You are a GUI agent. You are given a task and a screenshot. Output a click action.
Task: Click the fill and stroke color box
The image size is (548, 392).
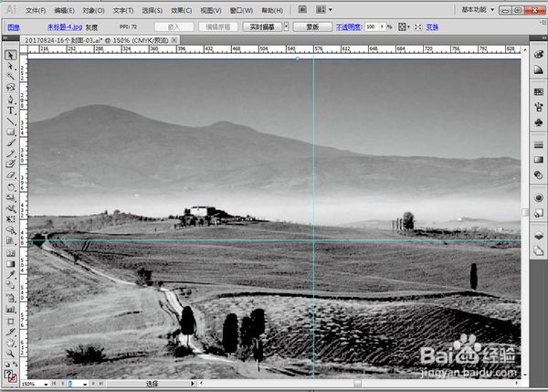pos(10,376)
